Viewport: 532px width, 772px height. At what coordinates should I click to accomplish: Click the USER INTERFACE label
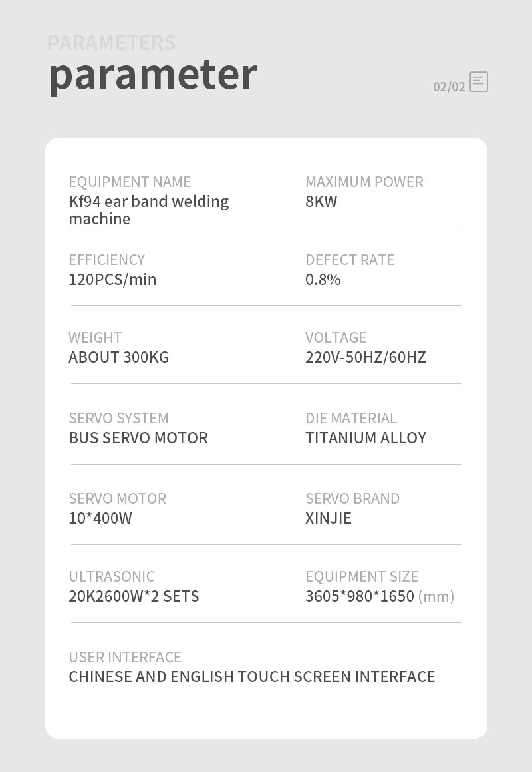click(125, 657)
